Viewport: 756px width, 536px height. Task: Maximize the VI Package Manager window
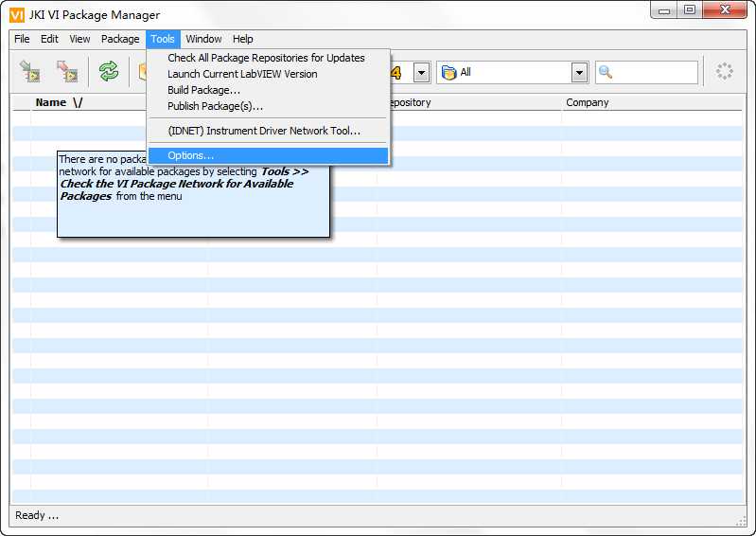(x=690, y=10)
